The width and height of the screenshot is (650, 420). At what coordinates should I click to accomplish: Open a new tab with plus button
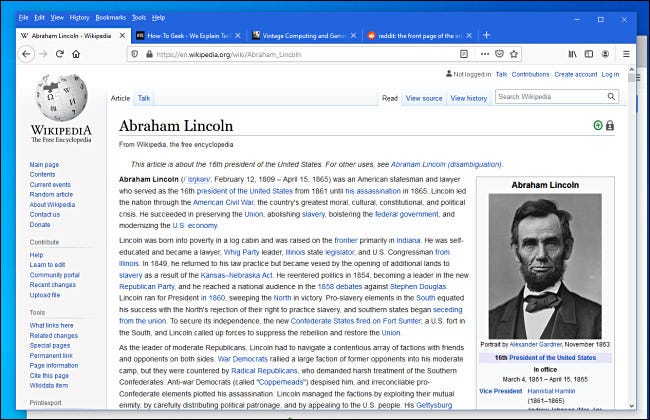click(487, 36)
